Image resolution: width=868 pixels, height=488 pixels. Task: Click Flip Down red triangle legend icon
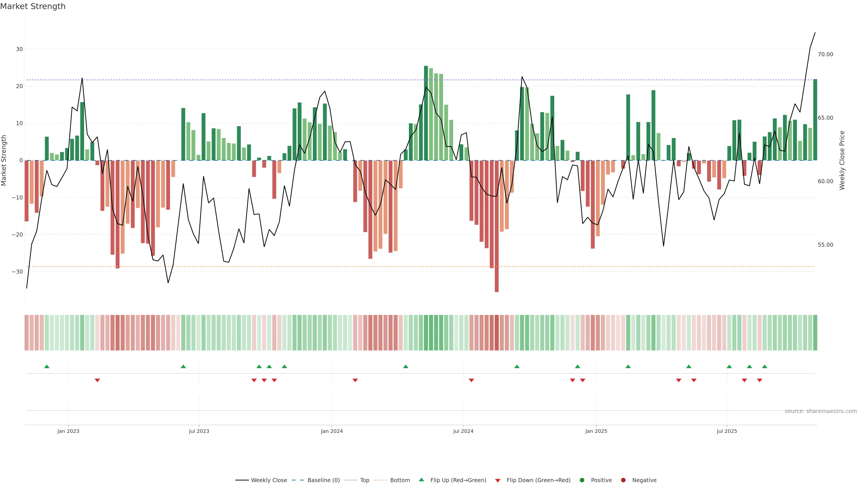[x=498, y=480]
